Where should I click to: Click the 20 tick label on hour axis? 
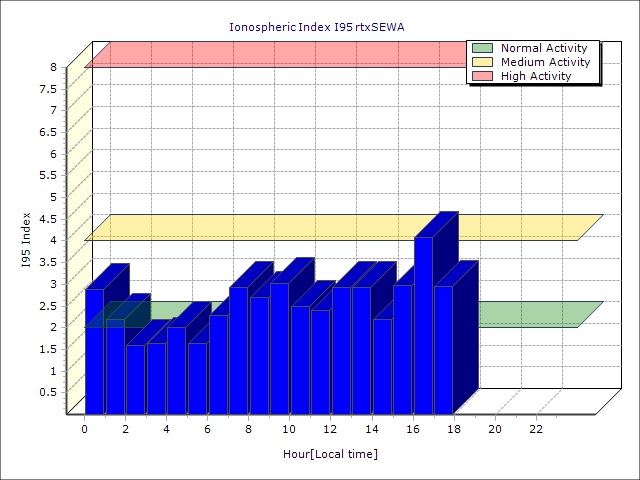click(x=494, y=429)
